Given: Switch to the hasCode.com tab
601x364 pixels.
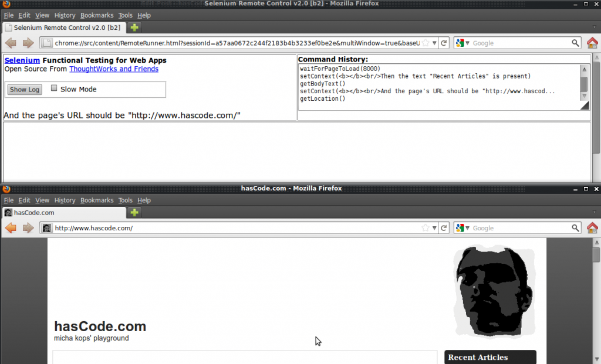Looking at the screenshot, I should tap(63, 213).
